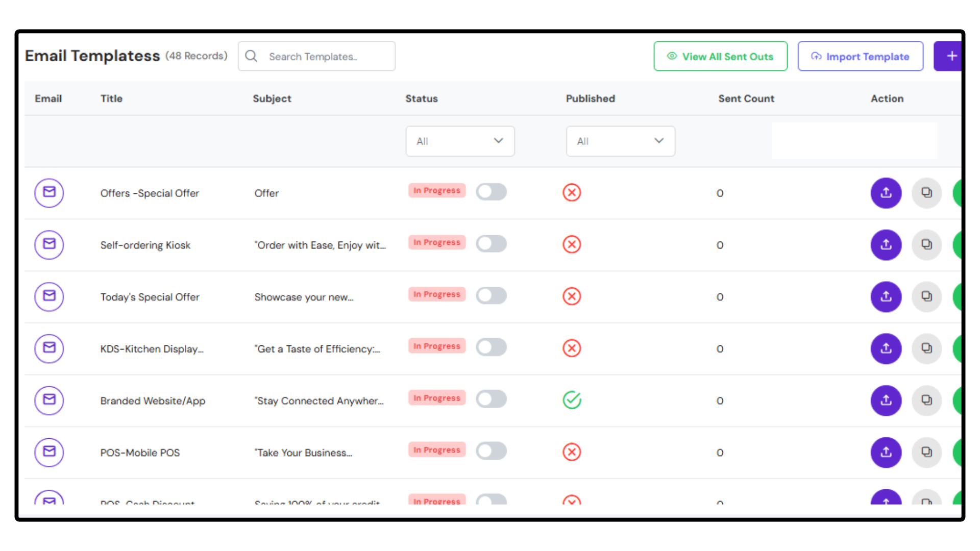Click the upload icon in the KDS-Kitchen Display row
The image size is (980, 551).
click(886, 348)
